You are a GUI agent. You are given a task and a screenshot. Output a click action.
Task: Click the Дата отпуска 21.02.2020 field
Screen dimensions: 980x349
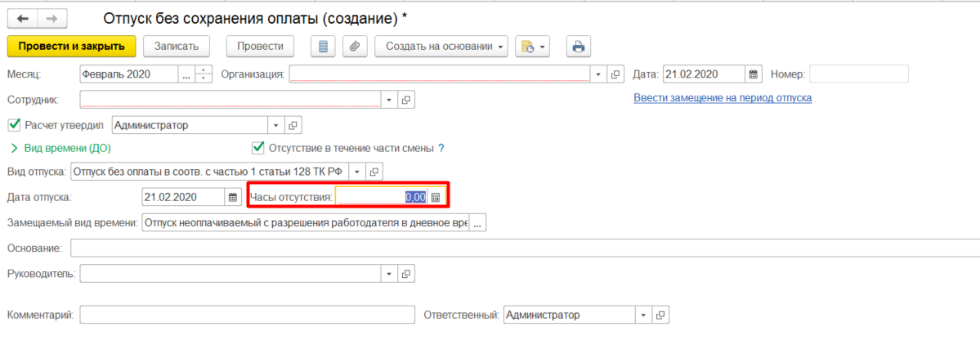(184, 197)
